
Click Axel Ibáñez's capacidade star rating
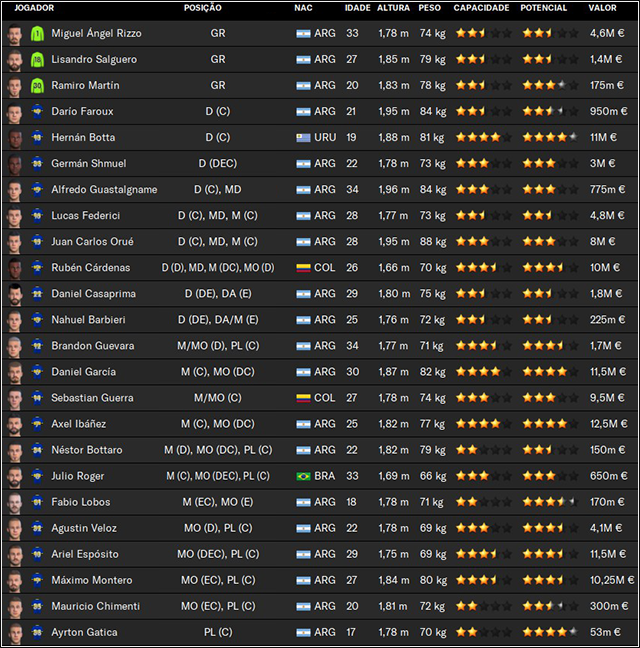[483, 424]
